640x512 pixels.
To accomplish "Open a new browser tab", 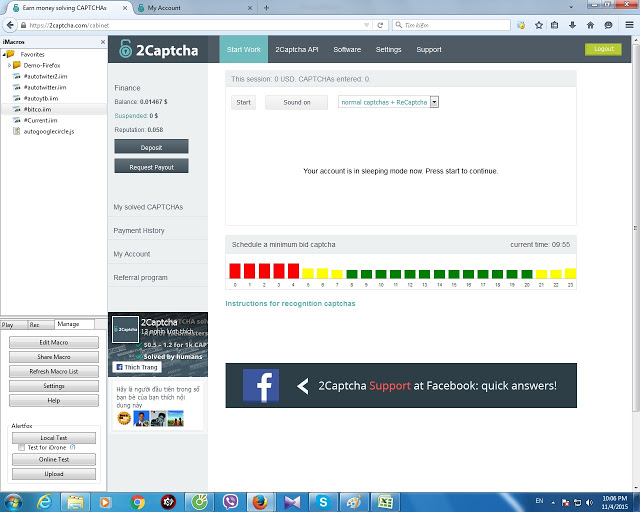I will [266, 8].
